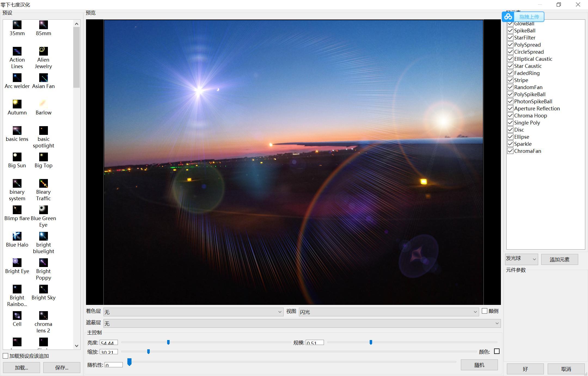The width and height of the screenshot is (588, 376).
Task: Select the 85mm preset thumbnail
Action: click(43, 25)
